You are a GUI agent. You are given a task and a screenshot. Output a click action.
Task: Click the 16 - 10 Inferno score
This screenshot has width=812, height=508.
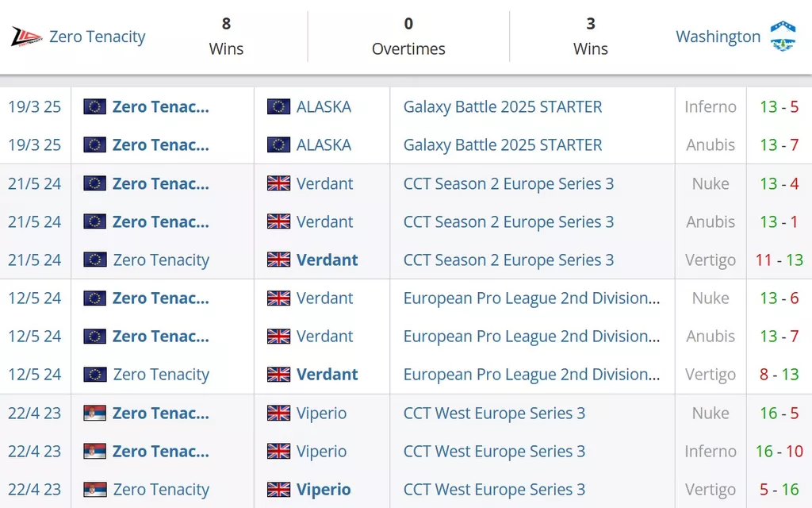pos(779,451)
